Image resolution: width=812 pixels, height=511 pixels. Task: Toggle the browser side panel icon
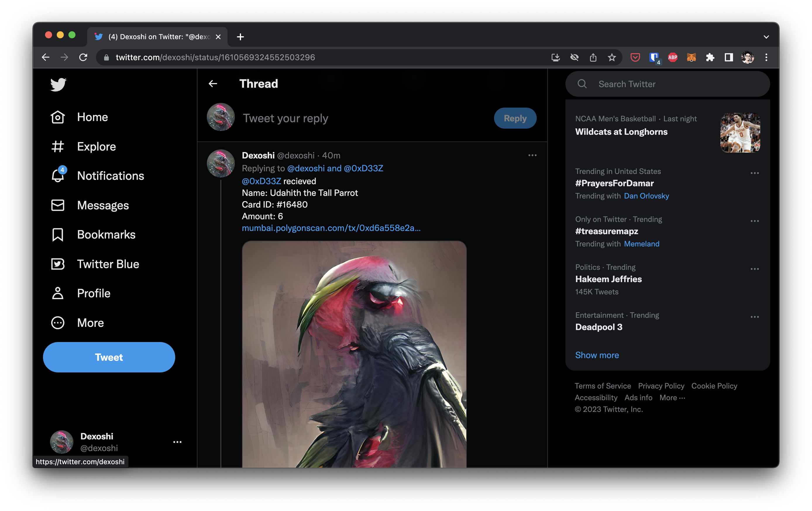[729, 57]
